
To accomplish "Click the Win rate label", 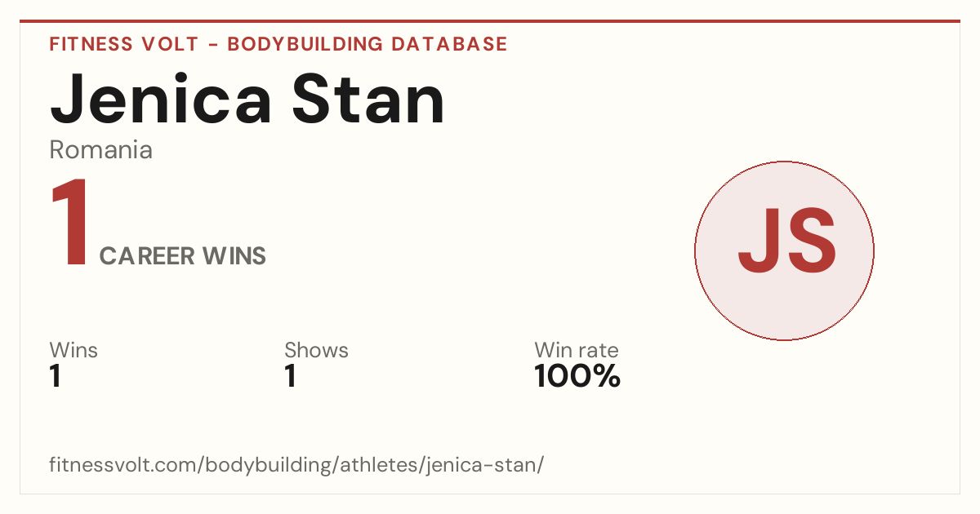I will [577, 350].
